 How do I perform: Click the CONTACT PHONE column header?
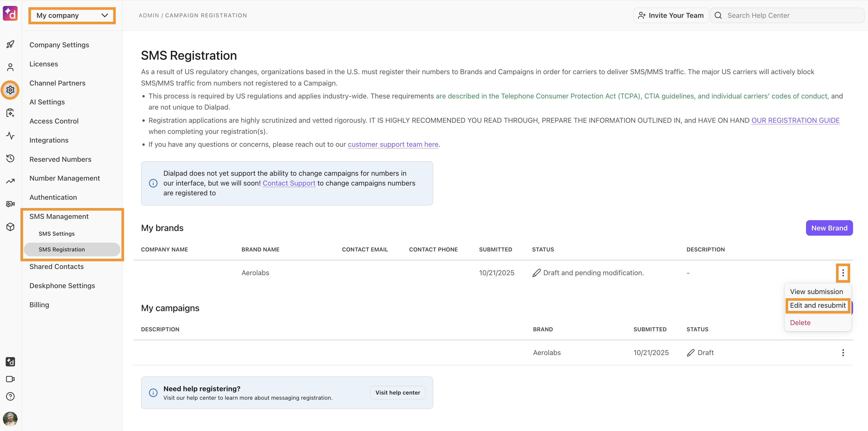click(433, 249)
